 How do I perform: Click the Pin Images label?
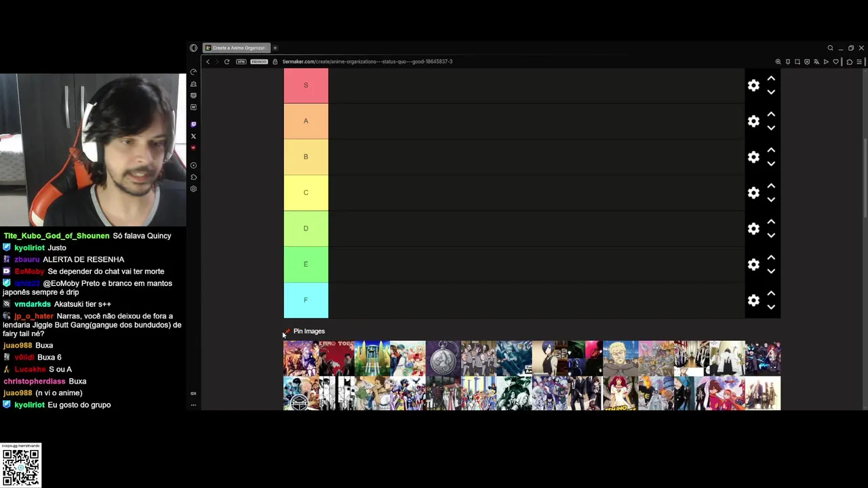[309, 331]
